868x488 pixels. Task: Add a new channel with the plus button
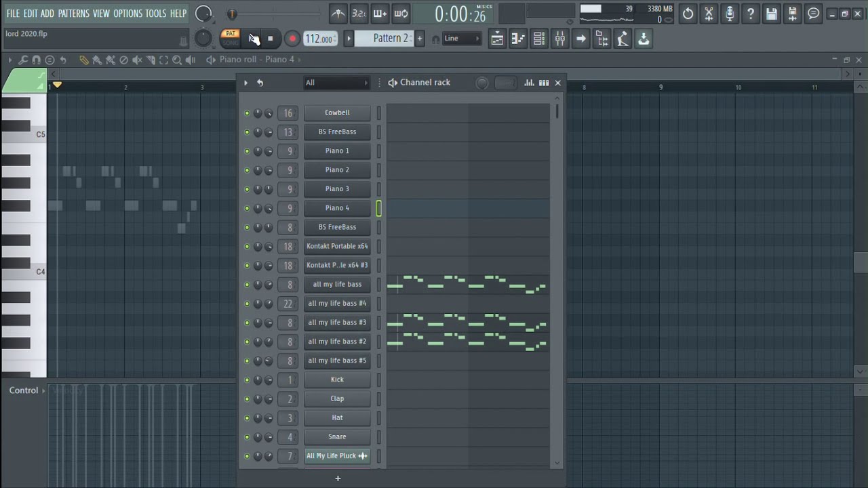click(338, 479)
